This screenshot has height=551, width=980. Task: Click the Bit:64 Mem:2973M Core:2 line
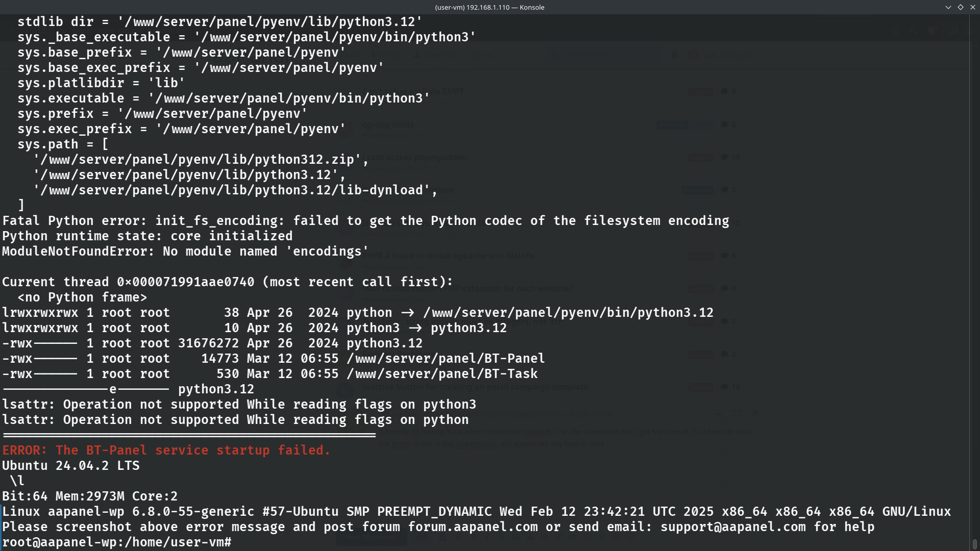click(x=90, y=496)
